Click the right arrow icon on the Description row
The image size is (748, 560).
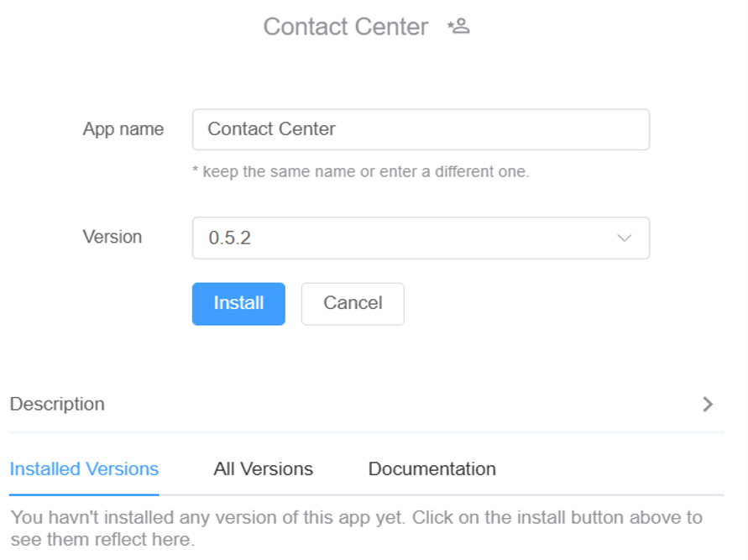pos(708,404)
